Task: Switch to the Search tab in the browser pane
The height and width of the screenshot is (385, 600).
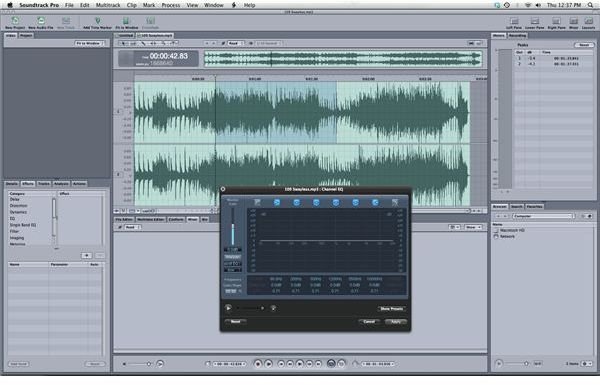Action: pos(517,206)
